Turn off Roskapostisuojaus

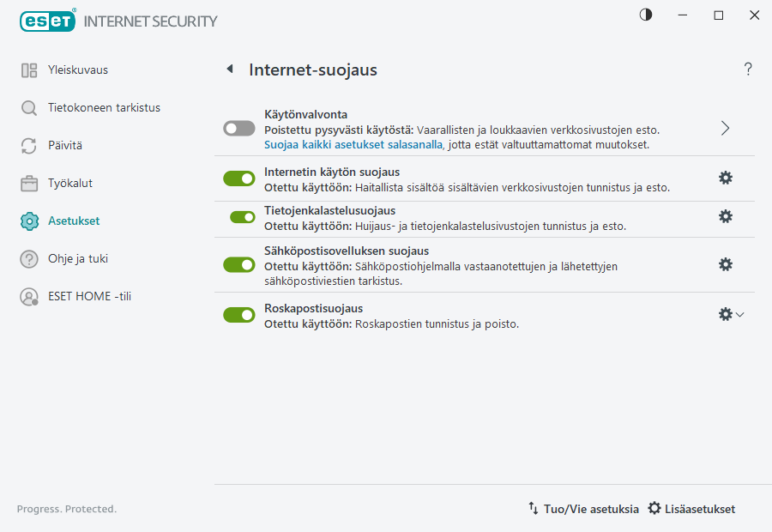pyautogui.click(x=239, y=314)
